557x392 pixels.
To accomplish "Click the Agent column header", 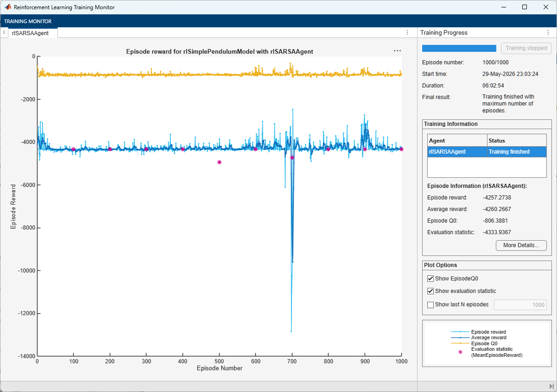I will click(457, 140).
